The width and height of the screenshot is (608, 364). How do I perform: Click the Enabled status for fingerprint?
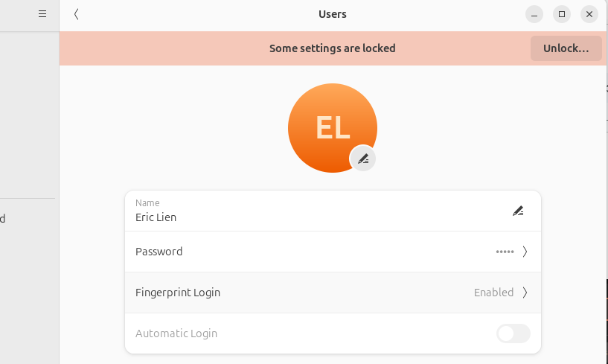[x=493, y=293]
